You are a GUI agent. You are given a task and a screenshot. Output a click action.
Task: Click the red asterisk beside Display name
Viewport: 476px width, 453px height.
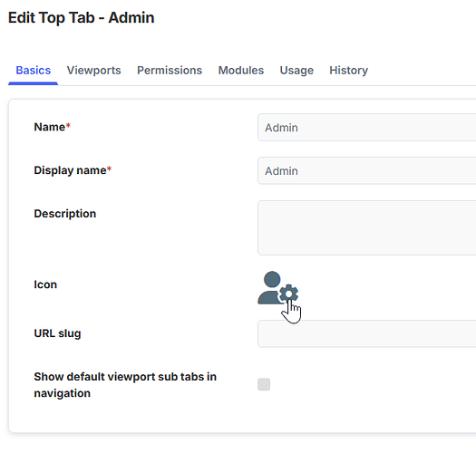point(110,169)
